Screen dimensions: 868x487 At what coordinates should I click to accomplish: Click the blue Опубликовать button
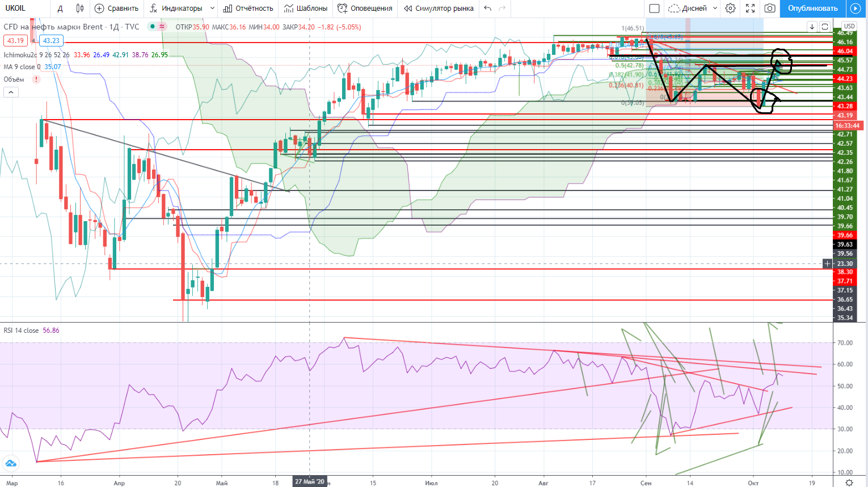coord(812,9)
